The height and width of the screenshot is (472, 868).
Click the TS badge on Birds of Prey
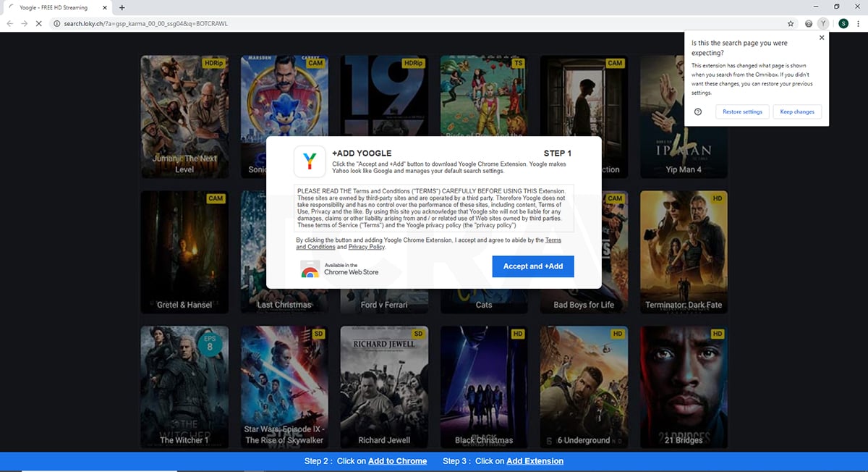click(518, 63)
